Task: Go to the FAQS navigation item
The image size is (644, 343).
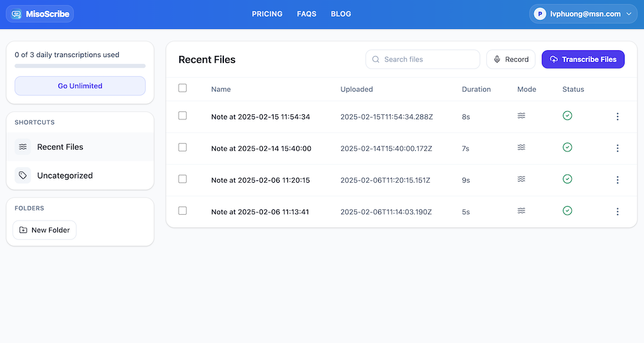Action: (x=307, y=14)
